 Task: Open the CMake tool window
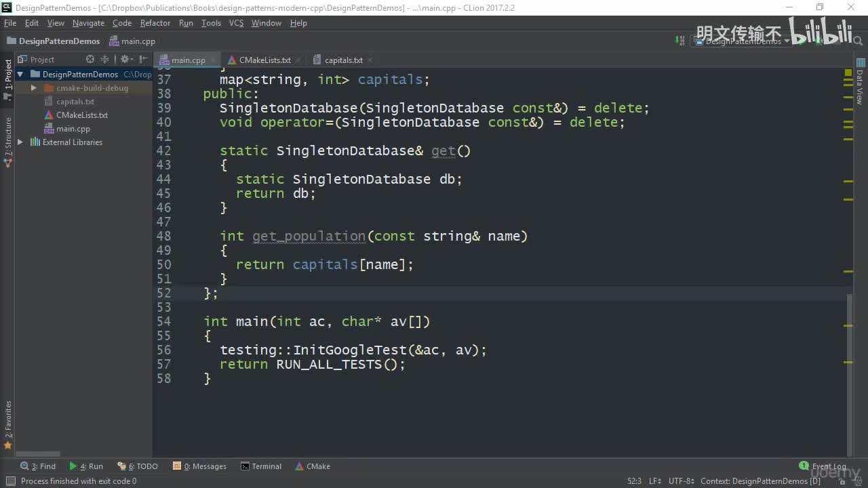click(x=313, y=466)
